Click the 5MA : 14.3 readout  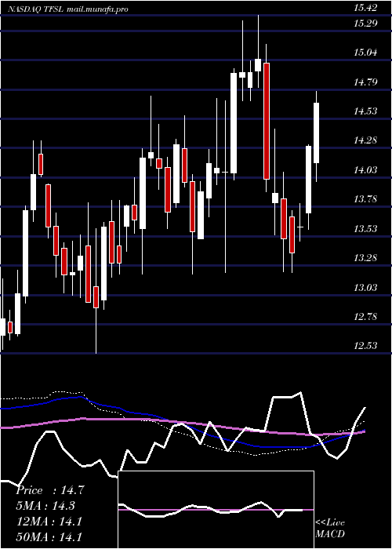click(x=46, y=506)
